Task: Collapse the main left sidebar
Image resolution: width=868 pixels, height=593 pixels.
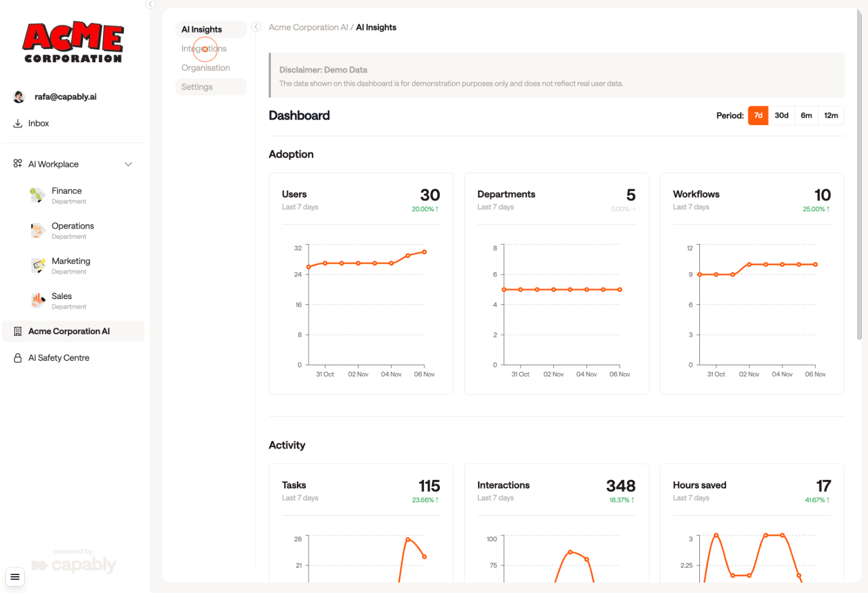Action: click(150, 4)
